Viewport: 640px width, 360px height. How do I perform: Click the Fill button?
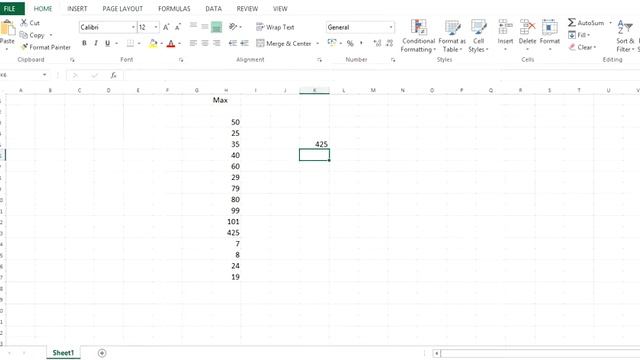[579, 35]
